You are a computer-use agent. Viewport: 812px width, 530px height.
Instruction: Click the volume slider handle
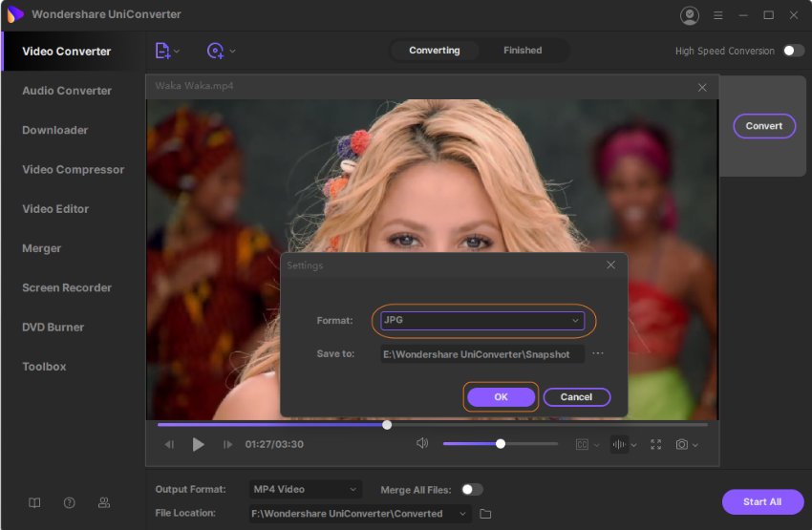(x=501, y=444)
